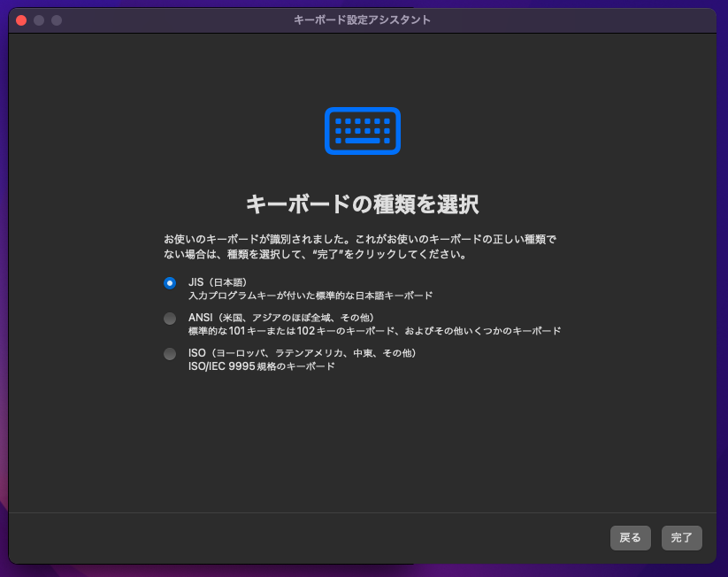Click the text ISO/IEC 9995 規格のキーボード
This screenshot has height=577, width=728.
click(x=262, y=366)
